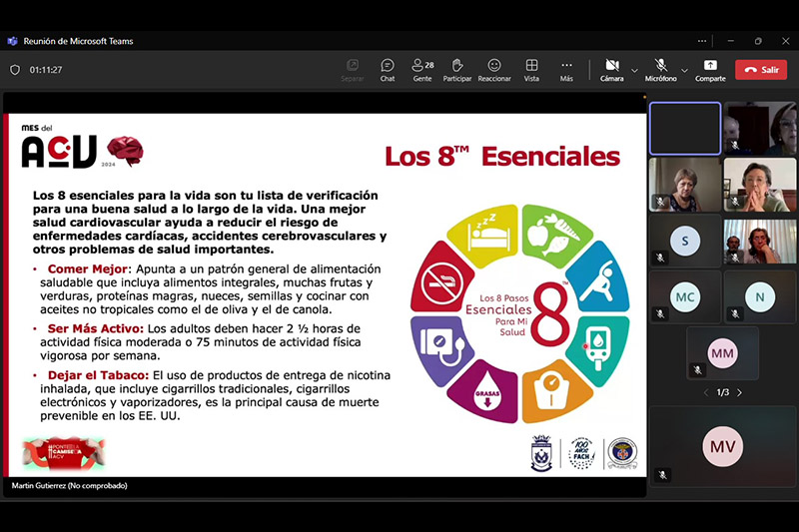Open the Reaccionar emoji menu
Screen dimensions: 799x532
coord(493,70)
